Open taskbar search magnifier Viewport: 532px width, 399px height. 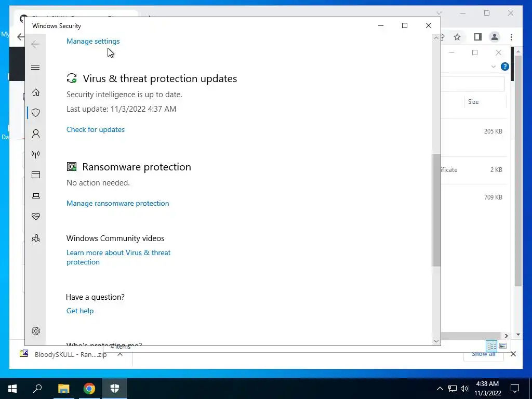point(37,389)
